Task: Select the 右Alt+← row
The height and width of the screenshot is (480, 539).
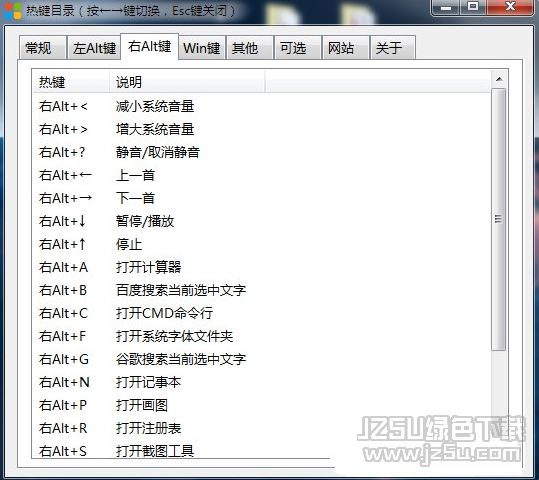Action: pyautogui.click(x=261, y=175)
